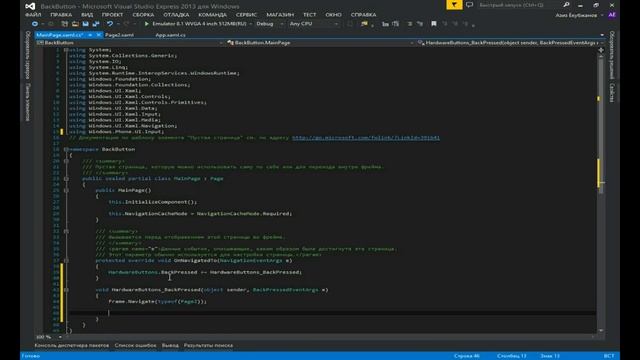
Task: Open the ФАЙЛ menu
Action: tap(33, 15)
